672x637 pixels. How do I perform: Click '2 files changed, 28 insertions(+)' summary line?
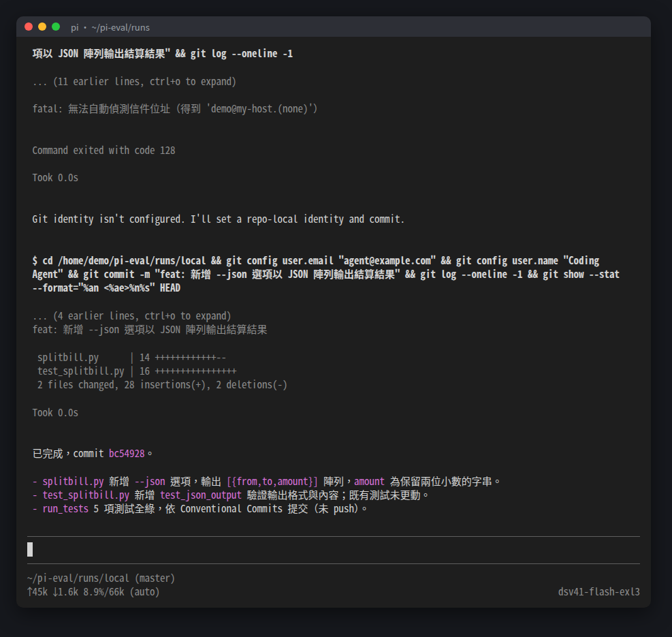(x=162, y=385)
